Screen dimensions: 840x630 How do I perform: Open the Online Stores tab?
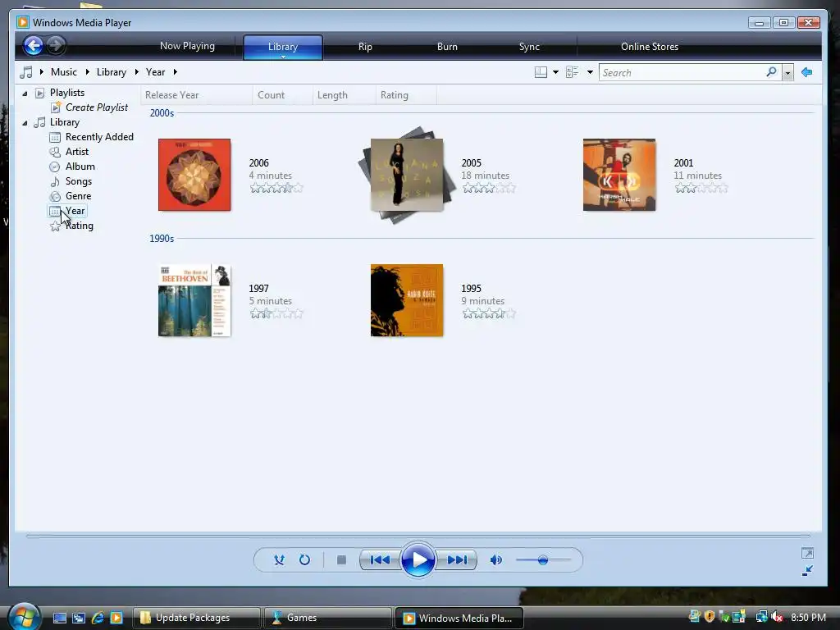(650, 47)
